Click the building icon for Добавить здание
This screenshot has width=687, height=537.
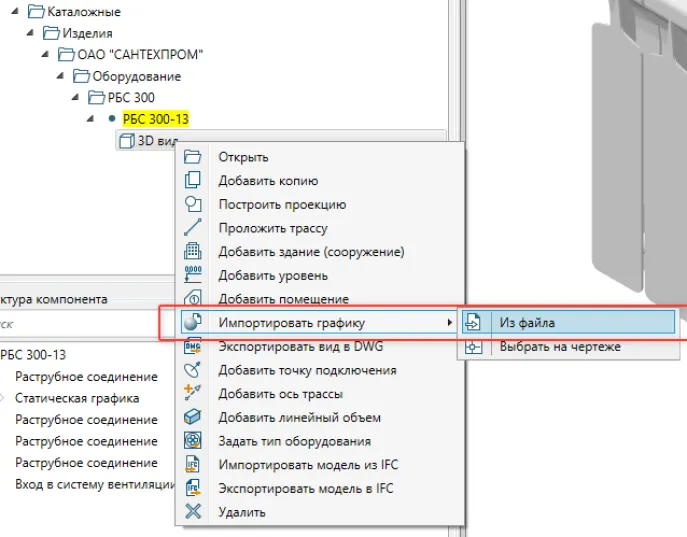coord(194,252)
